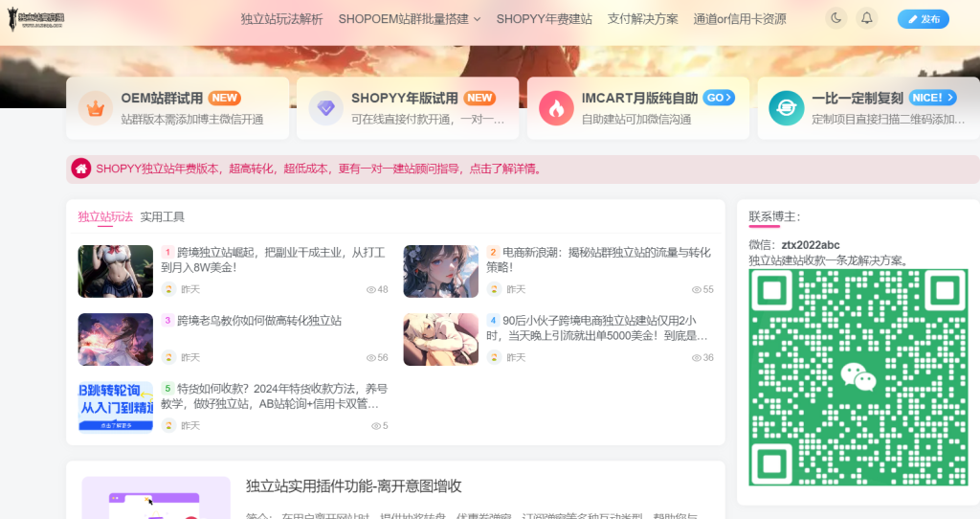Click the GO badge beside IMCART月版纯自助
Screen dimensions: 980x519
click(x=719, y=98)
